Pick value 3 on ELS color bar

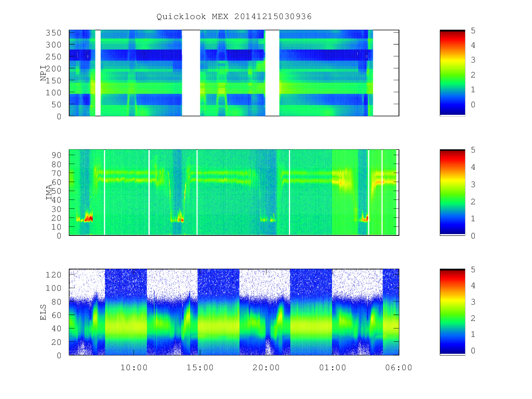point(473,302)
